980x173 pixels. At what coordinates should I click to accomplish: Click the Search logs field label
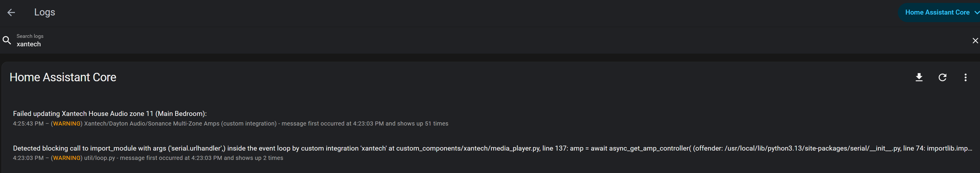click(x=30, y=36)
